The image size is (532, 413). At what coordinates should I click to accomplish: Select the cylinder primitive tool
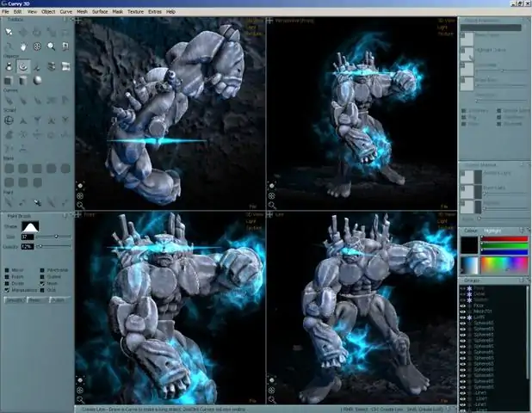pyautogui.click(x=23, y=81)
